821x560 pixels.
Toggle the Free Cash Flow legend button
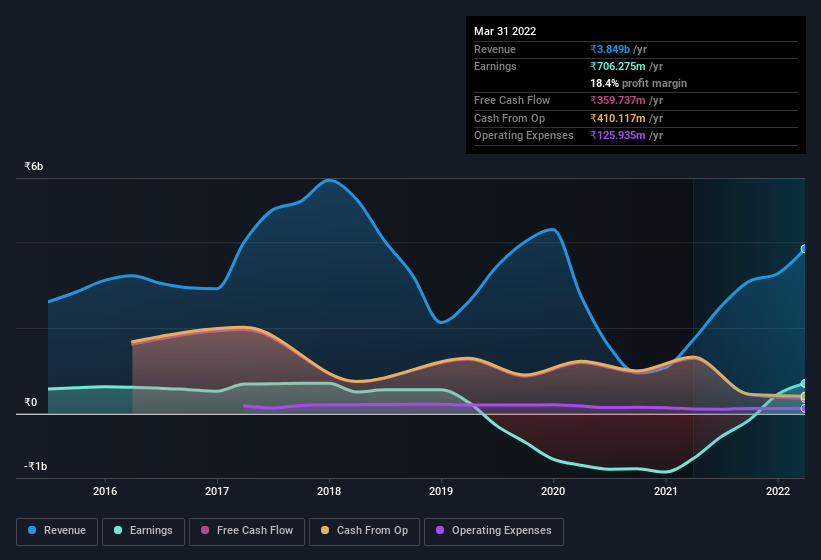point(247,531)
